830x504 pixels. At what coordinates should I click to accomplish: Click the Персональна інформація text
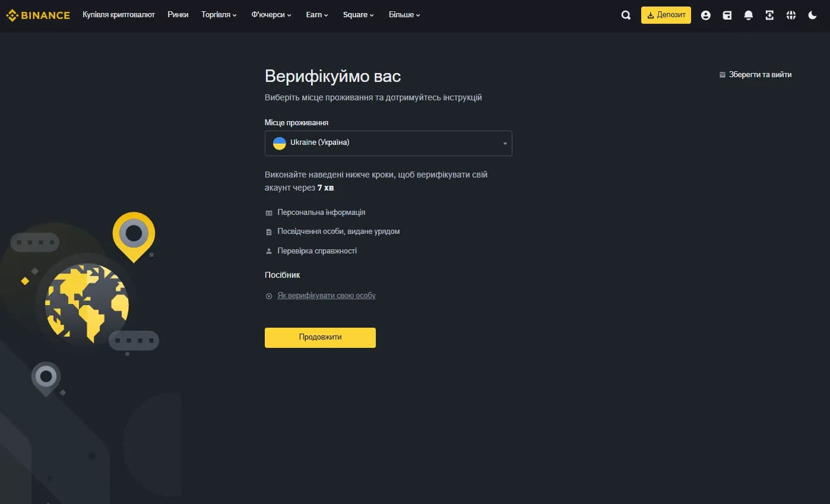321,213
